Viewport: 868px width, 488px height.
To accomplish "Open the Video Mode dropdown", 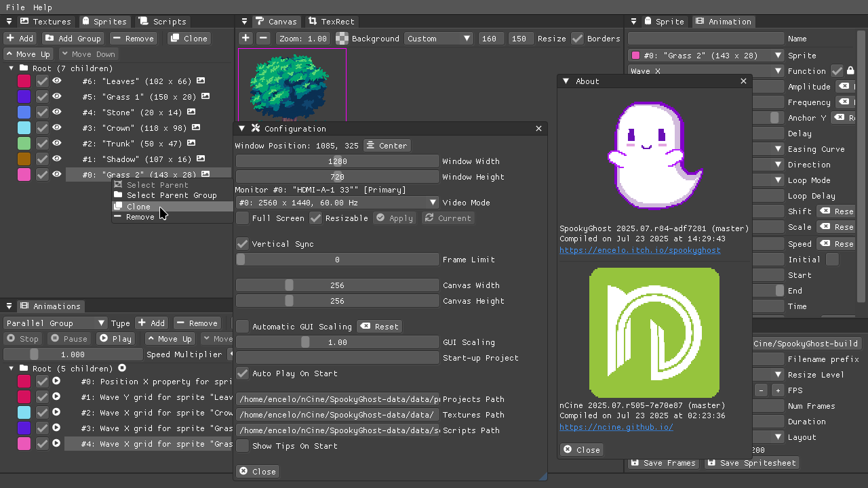I will [337, 203].
